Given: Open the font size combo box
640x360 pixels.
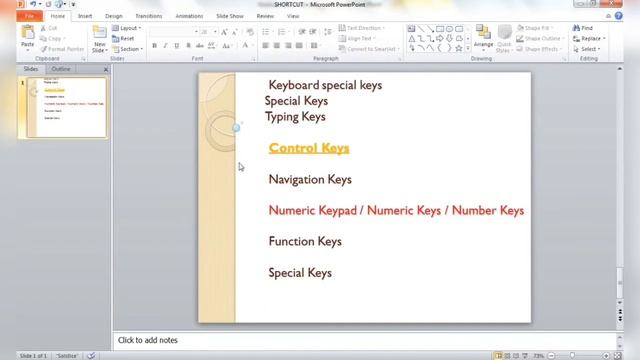Looking at the screenshot, I should pos(209,32).
